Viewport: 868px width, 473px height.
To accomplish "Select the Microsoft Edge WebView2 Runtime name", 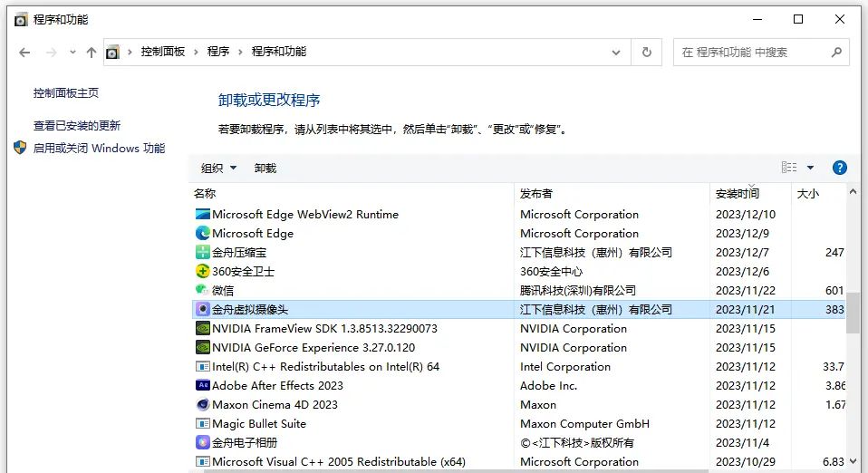I will point(305,215).
